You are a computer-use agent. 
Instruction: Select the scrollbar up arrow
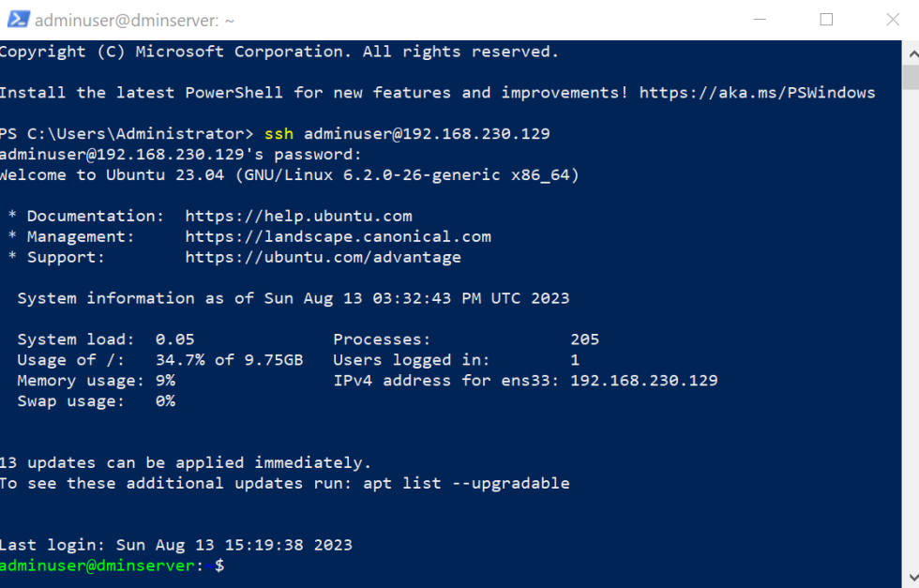(911, 54)
